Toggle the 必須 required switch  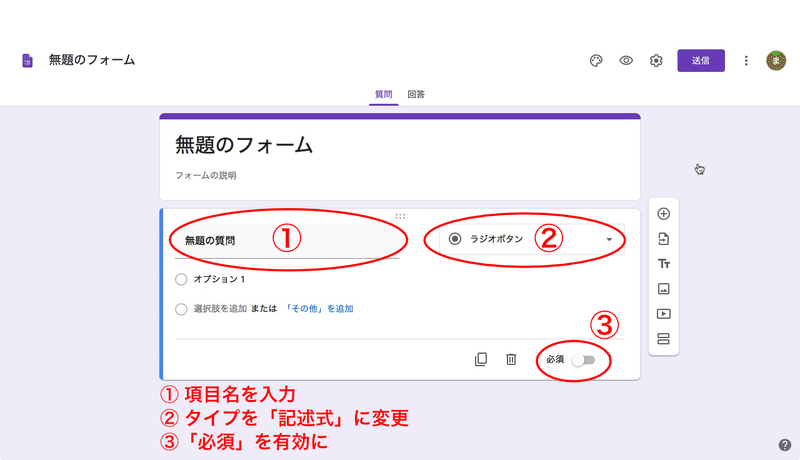583,360
